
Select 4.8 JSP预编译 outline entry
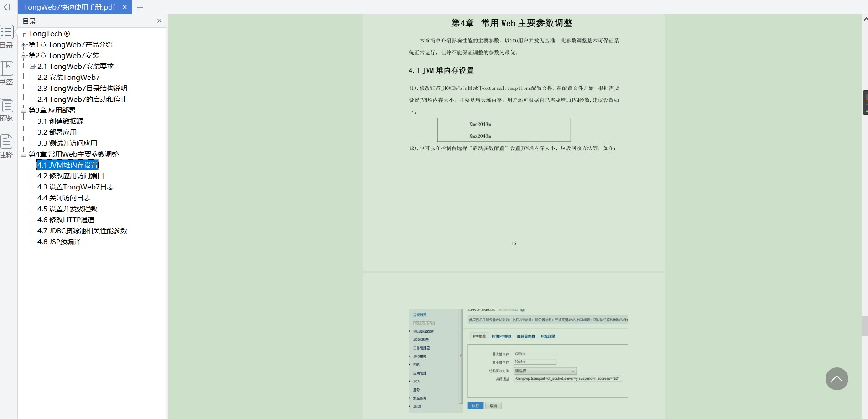tap(59, 242)
